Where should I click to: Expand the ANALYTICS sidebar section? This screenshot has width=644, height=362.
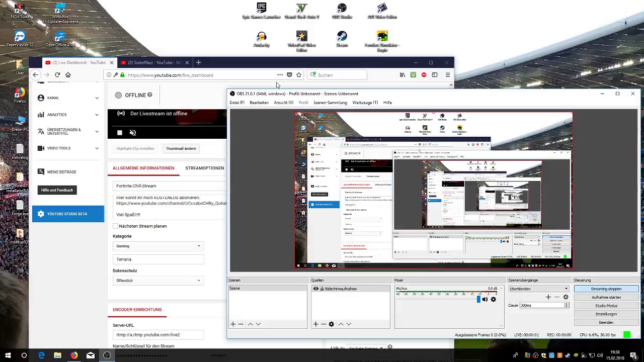click(68, 115)
